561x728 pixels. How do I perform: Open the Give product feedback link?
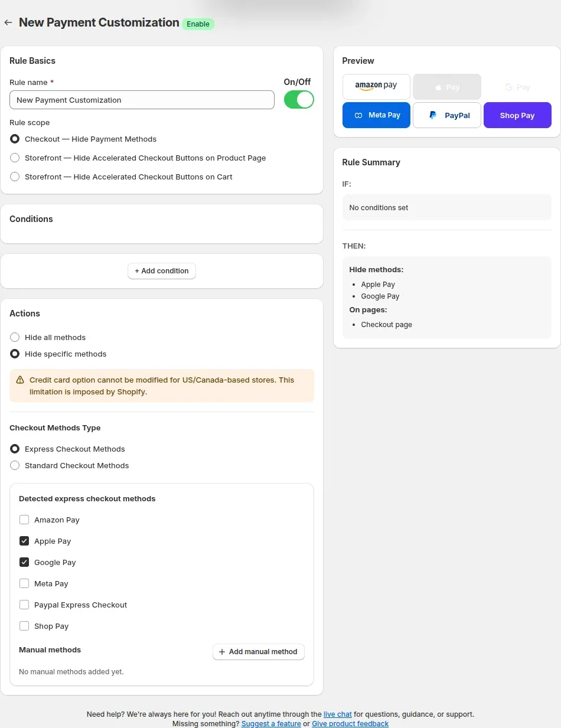[350, 724]
